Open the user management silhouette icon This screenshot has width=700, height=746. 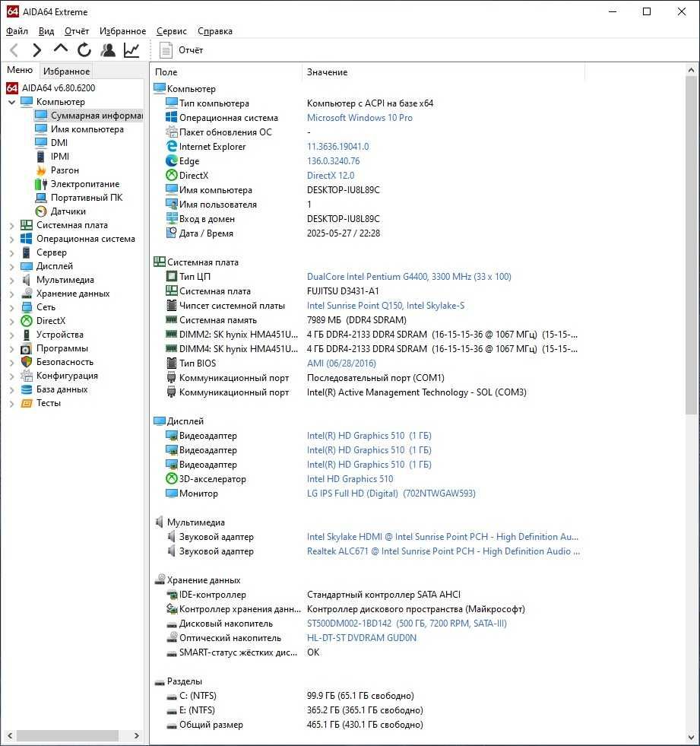108,50
